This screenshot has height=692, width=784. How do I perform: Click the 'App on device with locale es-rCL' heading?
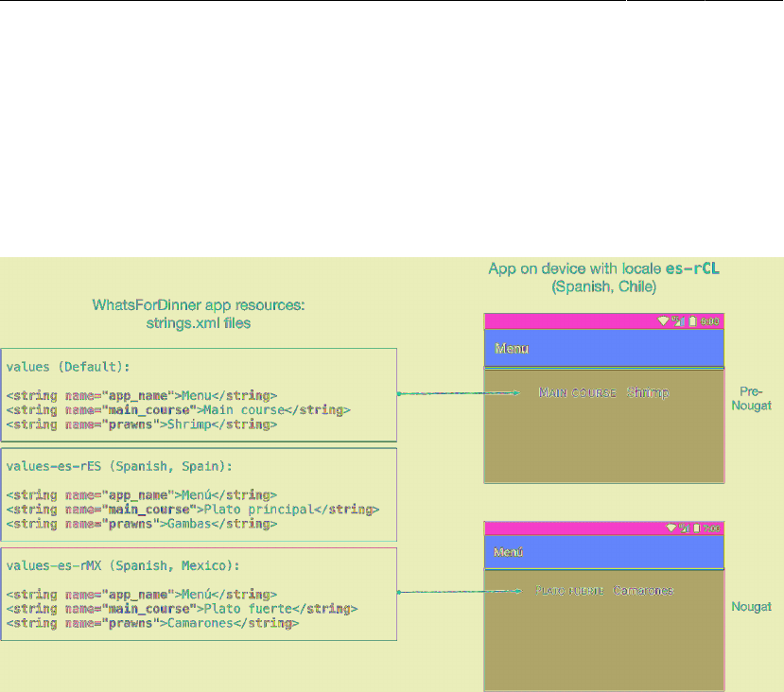[604, 268]
